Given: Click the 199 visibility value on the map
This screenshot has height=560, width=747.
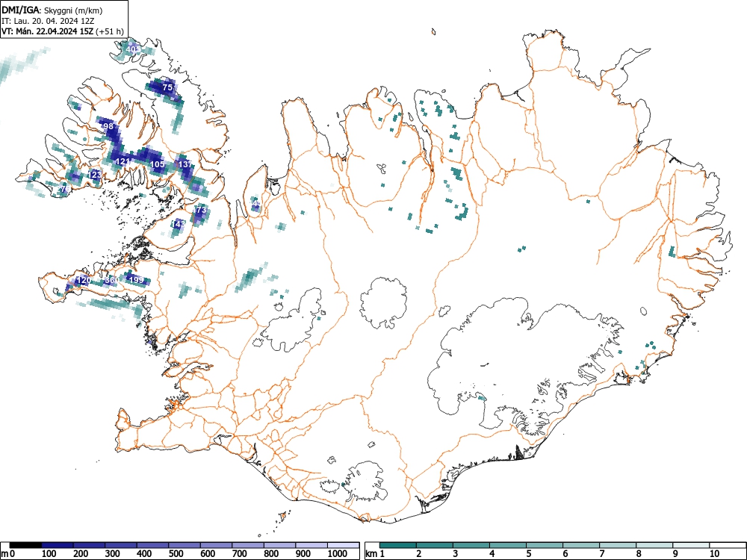Looking at the screenshot, I should click(137, 280).
